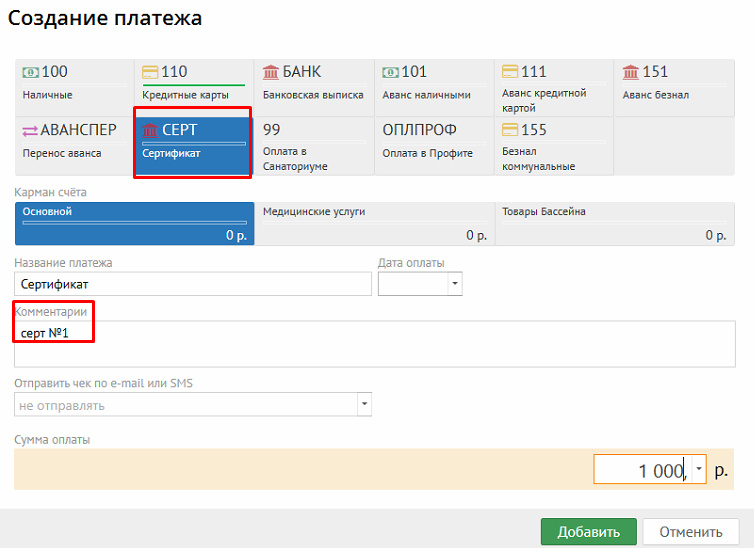This screenshot has width=754, height=548.
Task: Switch to the Основной account pocket
Action: (134, 223)
